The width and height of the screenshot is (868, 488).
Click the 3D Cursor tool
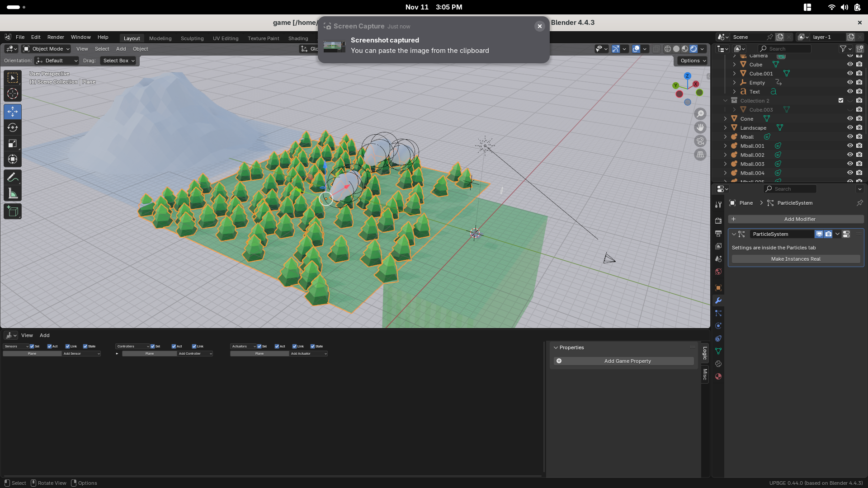pos(13,94)
